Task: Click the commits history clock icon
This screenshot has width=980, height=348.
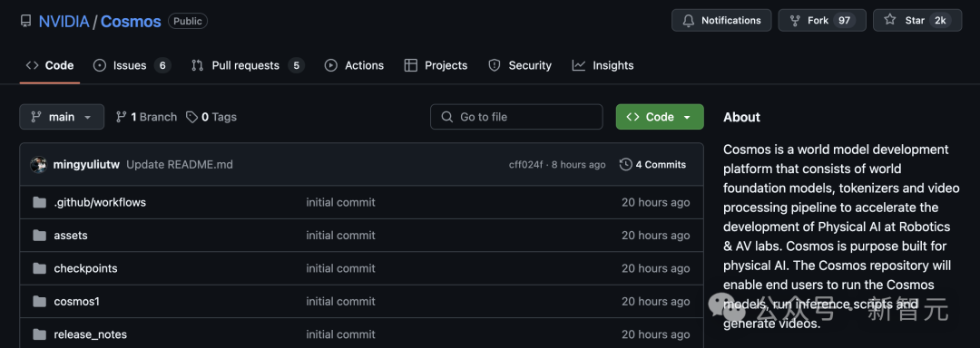Action: 625,165
